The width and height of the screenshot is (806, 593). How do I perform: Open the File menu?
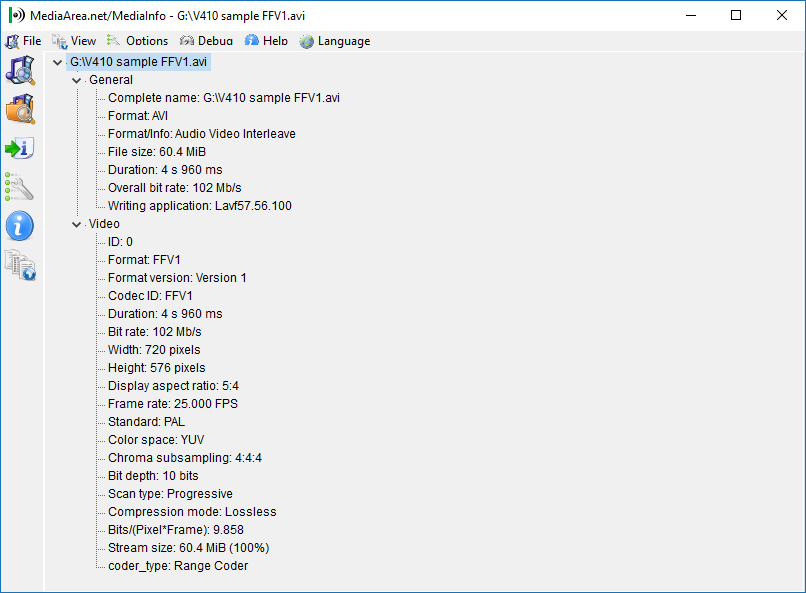tap(32, 41)
